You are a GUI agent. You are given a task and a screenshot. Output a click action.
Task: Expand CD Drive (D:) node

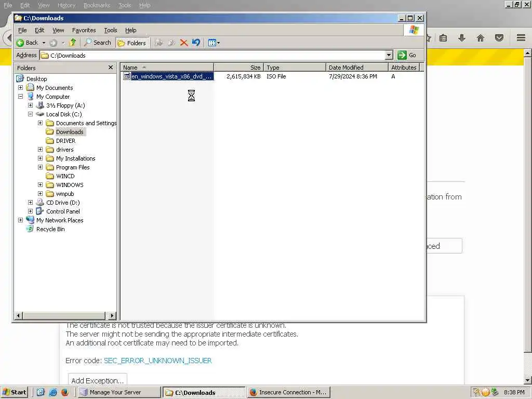[30, 202]
